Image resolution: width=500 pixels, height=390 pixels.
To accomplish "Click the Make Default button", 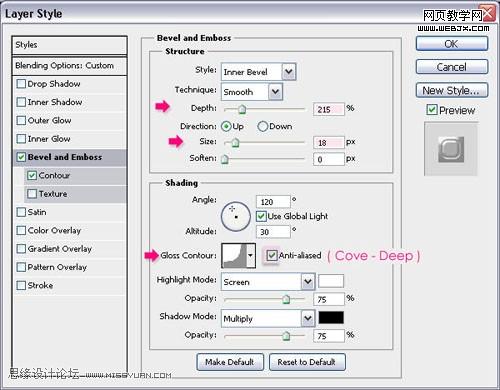I will coord(230,362).
